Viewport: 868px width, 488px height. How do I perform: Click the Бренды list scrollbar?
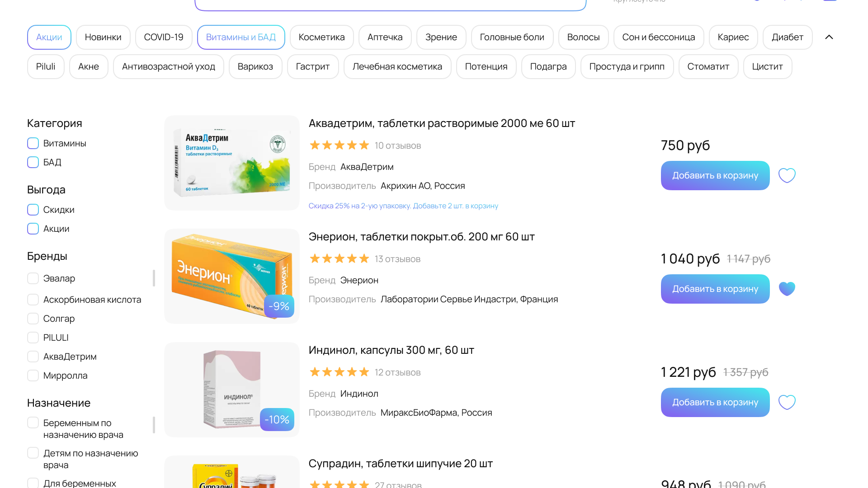[x=154, y=278]
